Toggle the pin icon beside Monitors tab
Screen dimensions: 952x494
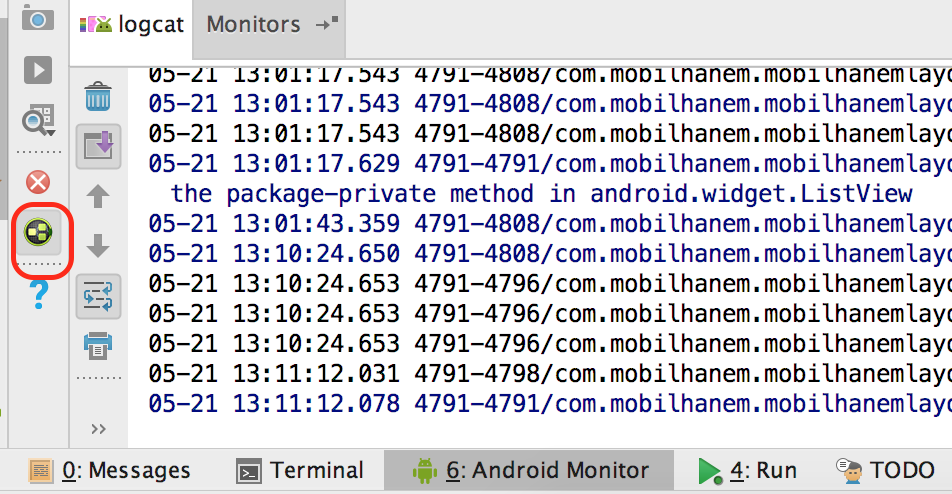click(x=327, y=24)
